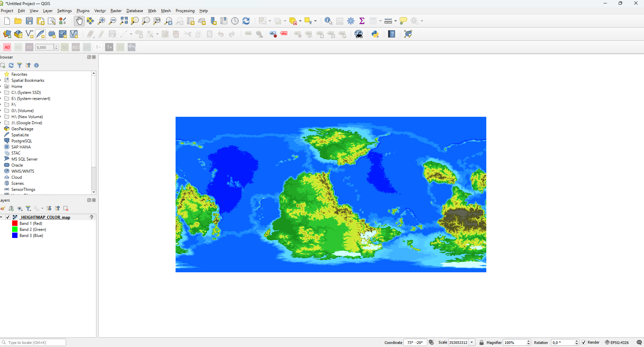Toggle the Render checkbox in status bar
Image resolution: width=644 pixels, height=347 pixels.
pos(584,343)
